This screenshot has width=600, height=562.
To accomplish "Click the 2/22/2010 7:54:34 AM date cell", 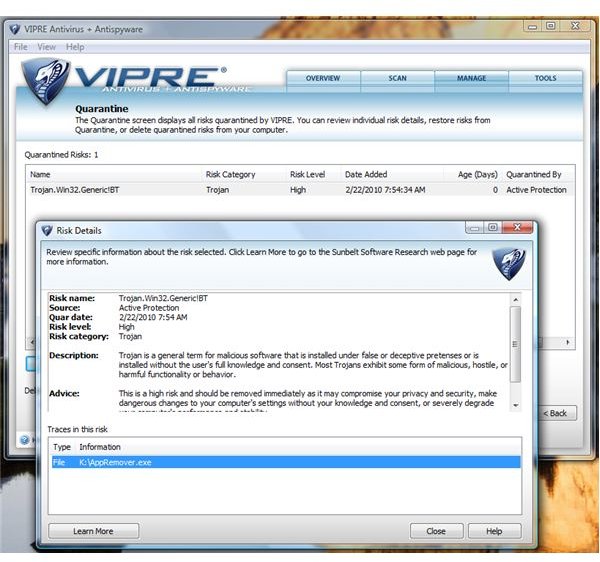I will click(385, 190).
